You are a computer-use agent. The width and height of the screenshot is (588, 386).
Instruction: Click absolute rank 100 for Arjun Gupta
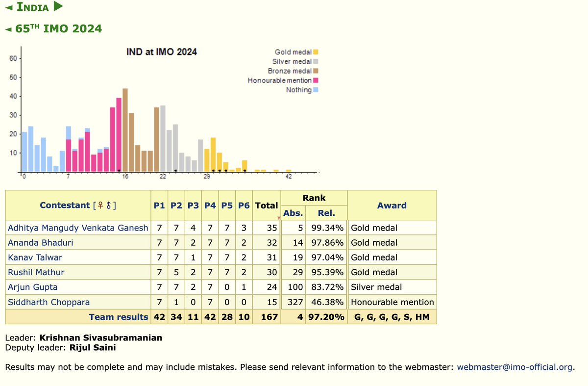(x=295, y=287)
